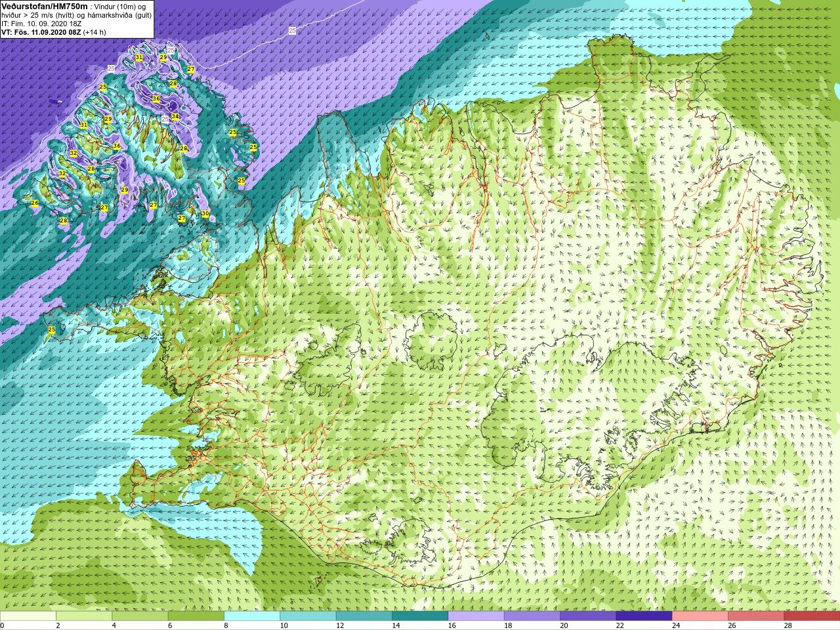Click the legend scale value 10
The width and height of the screenshot is (840, 630).
tap(283, 625)
